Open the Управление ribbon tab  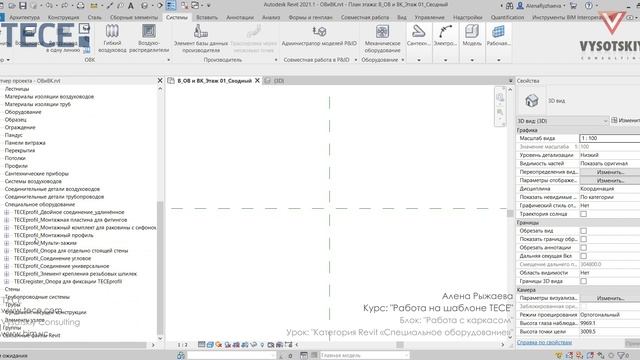[x=429, y=18]
